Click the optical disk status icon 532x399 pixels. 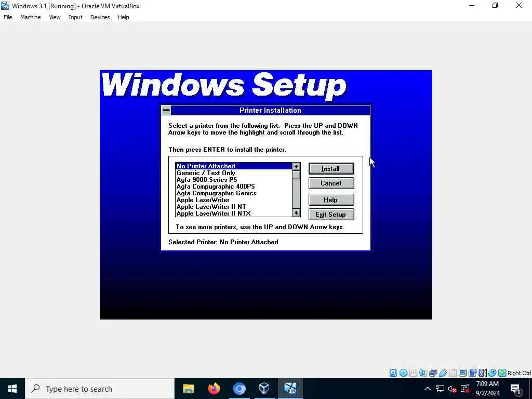click(403, 373)
